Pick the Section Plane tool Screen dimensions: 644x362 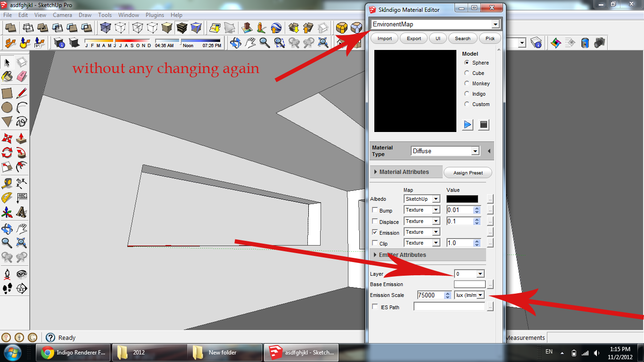coord(22,288)
